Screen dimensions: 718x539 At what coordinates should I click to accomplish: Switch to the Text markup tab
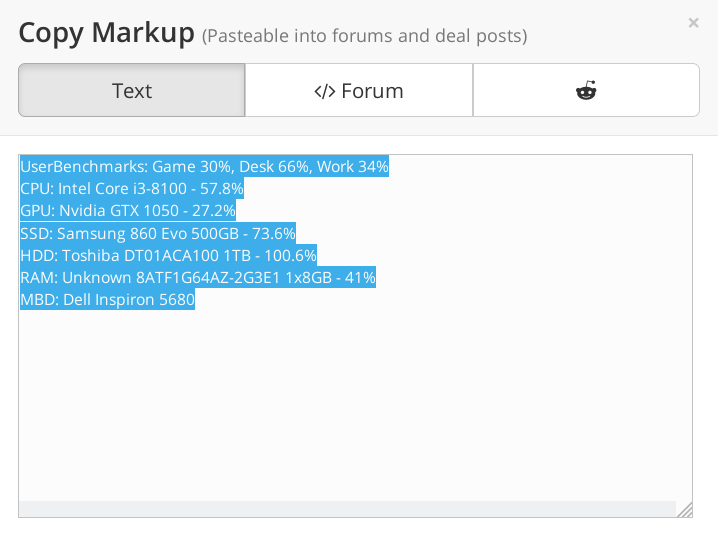tap(132, 90)
